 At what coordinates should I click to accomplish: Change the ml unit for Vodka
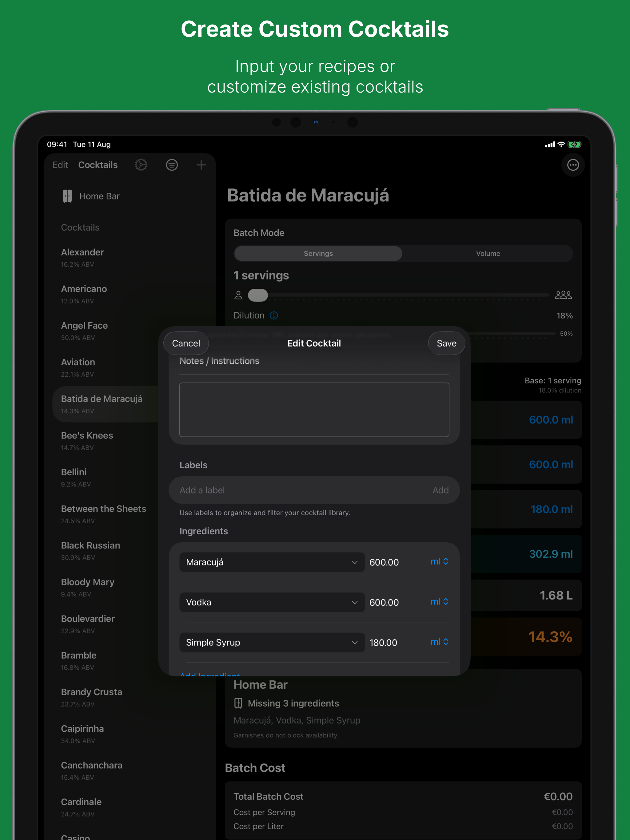coord(440,601)
